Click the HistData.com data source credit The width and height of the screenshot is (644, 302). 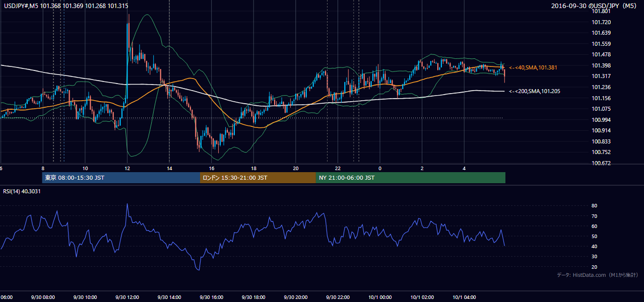point(597,275)
